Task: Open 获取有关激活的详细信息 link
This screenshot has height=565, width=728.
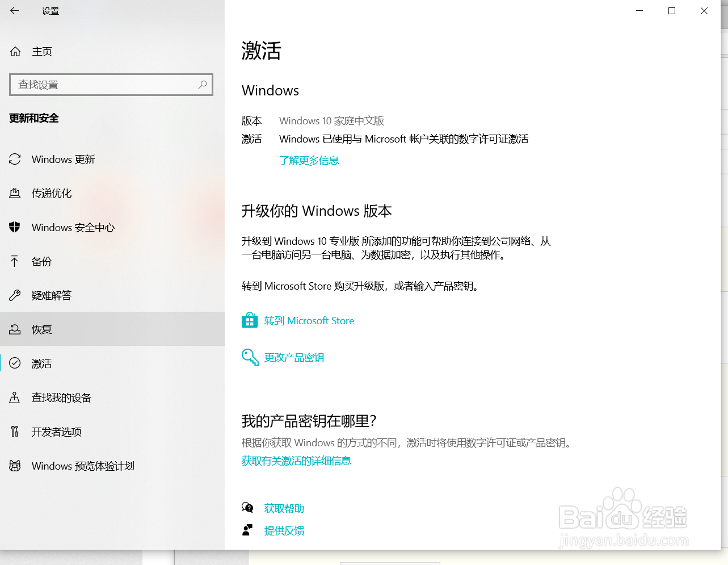Action: pos(296,461)
